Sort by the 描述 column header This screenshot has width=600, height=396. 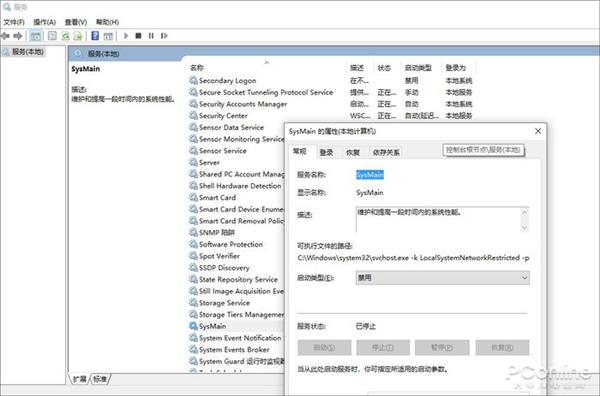(357, 68)
